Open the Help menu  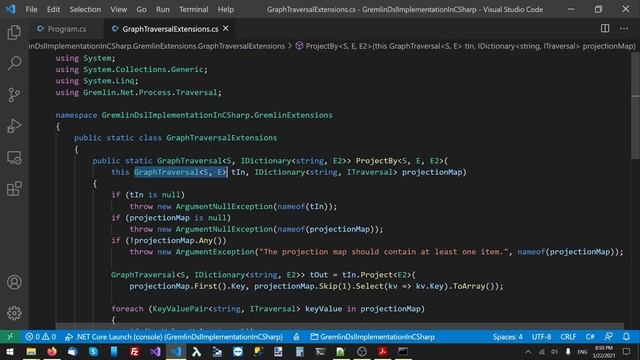point(226,9)
